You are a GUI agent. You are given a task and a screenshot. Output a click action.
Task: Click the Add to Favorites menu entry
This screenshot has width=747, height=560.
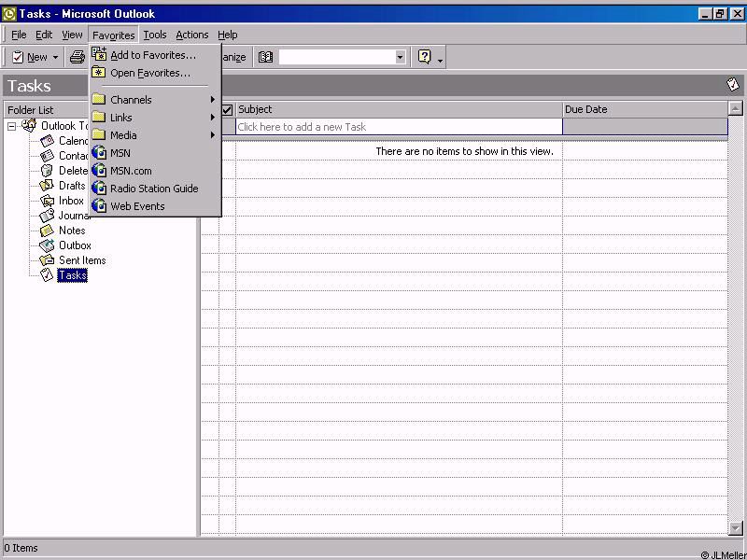[x=152, y=55]
